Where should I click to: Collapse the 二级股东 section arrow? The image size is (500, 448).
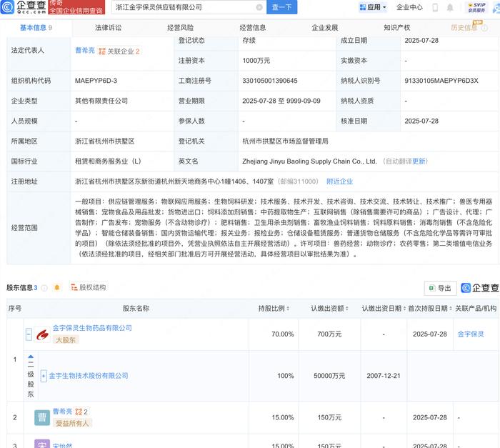(x=31, y=357)
